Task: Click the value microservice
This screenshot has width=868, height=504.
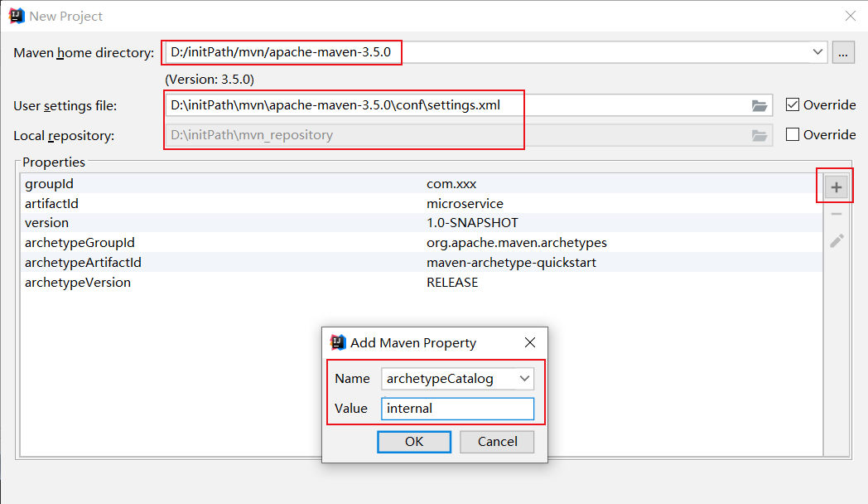Action: (465, 204)
